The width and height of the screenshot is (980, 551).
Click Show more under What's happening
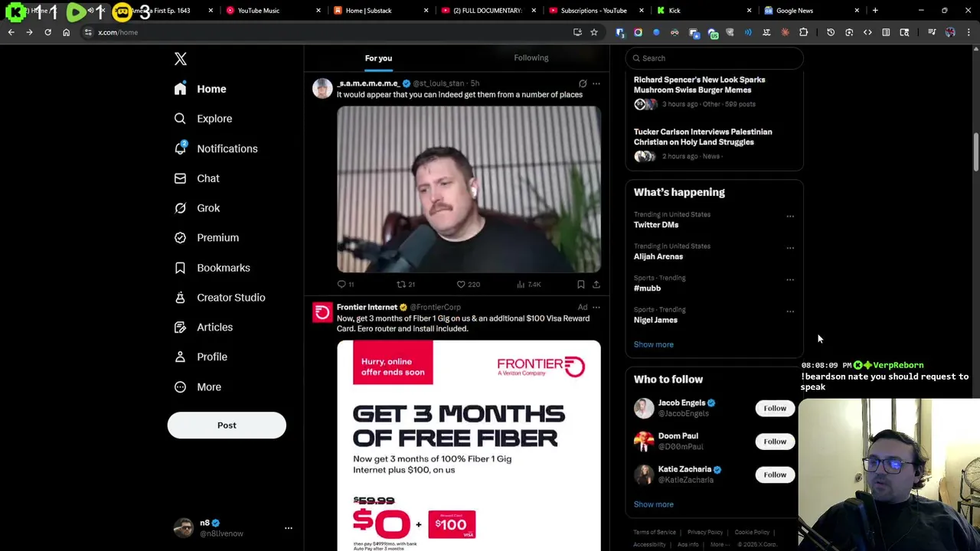pos(653,344)
